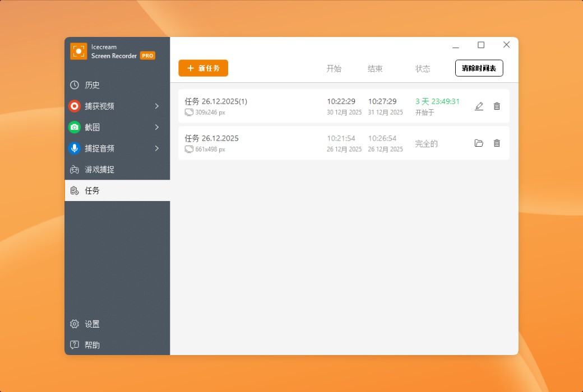The image size is (583, 392).
Task: Click the 任务 tasks list icon
Action: click(x=75, y=190)
